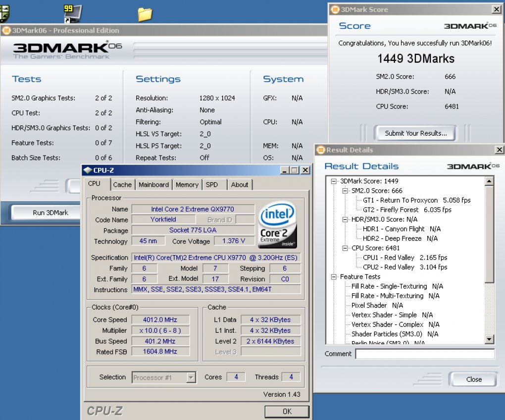Click the 3DMark06 window title icon
This screenshot has height=420, width=505.
(x=6, y=30)
